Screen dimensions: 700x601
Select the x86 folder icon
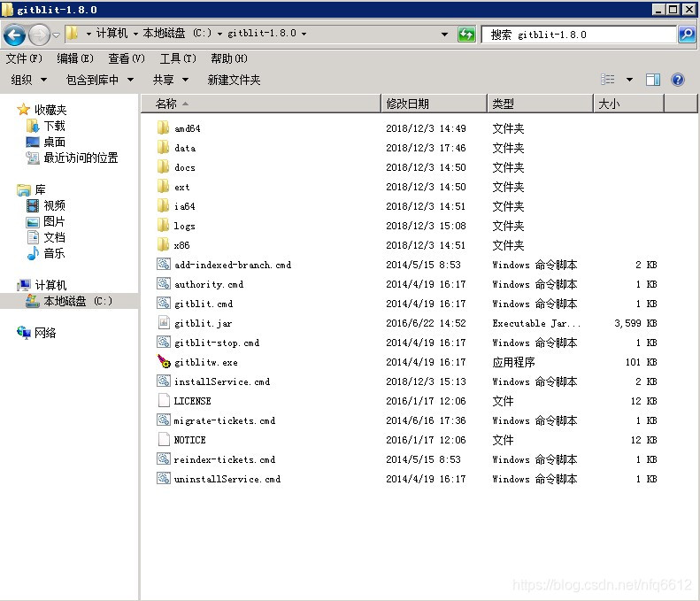click(x=163, y=244)
